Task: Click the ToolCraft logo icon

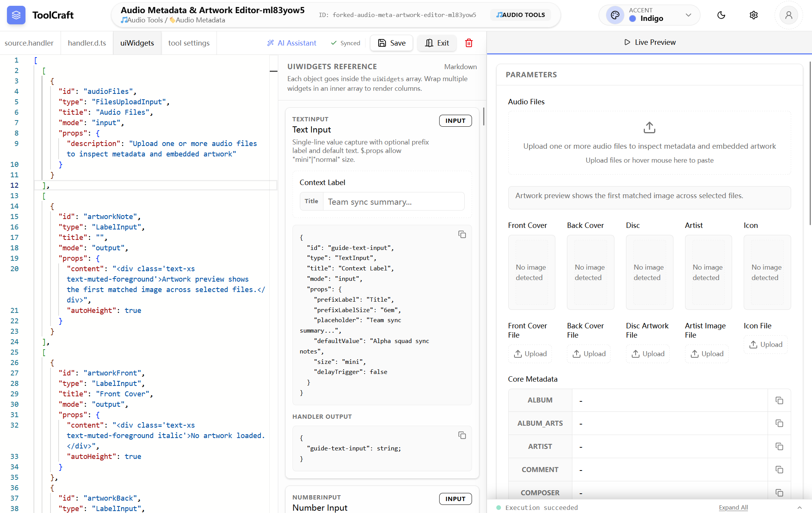Action: (x=16, y=15)
